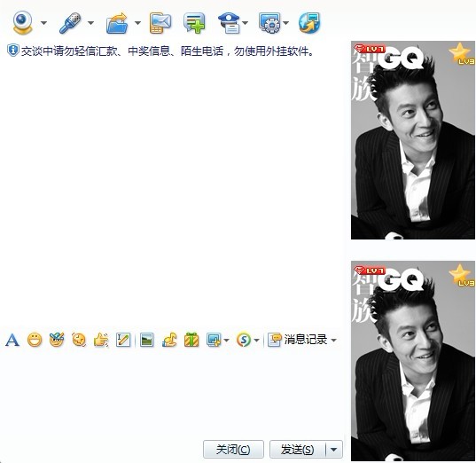Expand the screenshot tool dropdown arrow

pyautogui.click(x=226, y=341)
